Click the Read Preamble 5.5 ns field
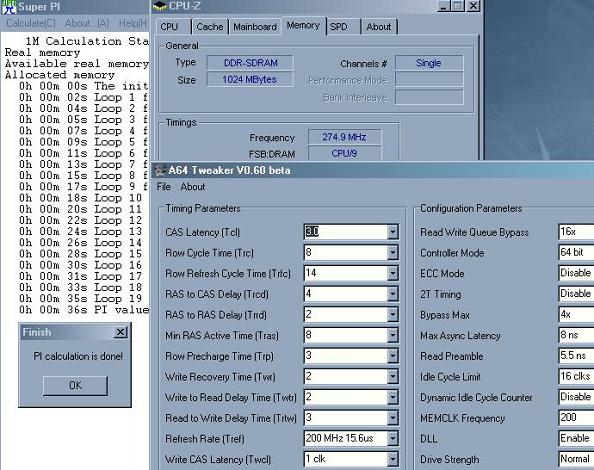The width and height of the screenshot is (594, 470). point(576,356)
